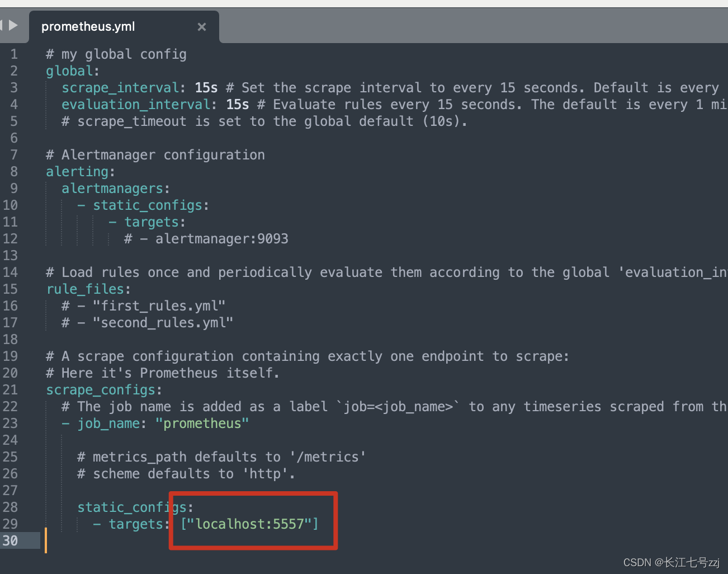The width and height of the screenshot is (728, 574).
Task: Click the right tab-scroll arrow icon
Action: (12, 25)
